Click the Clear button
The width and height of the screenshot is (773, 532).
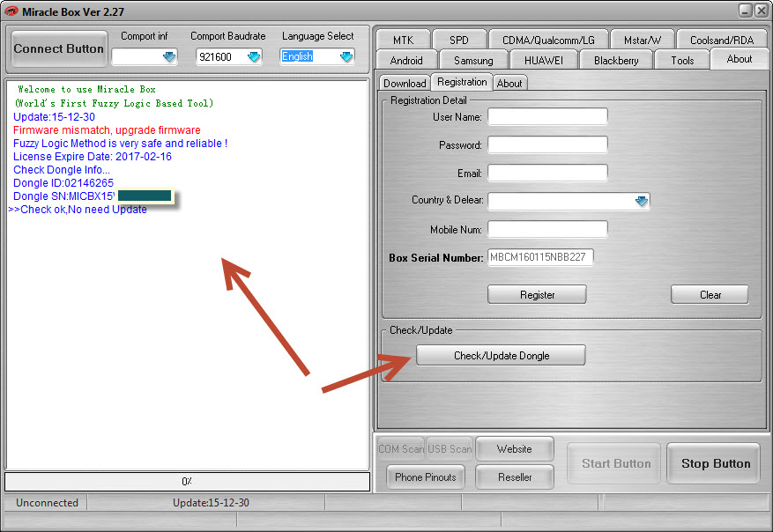[x=710, y=294]
